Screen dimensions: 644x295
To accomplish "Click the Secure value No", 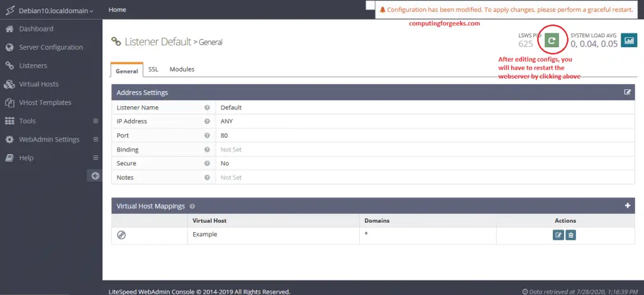I will (x=225, y=164).
